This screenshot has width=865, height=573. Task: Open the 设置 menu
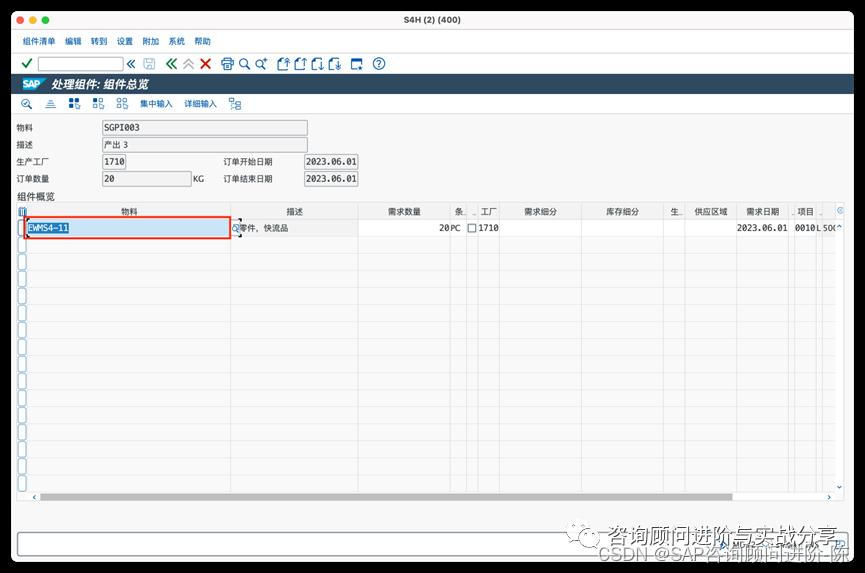click(x=125, y=41)
